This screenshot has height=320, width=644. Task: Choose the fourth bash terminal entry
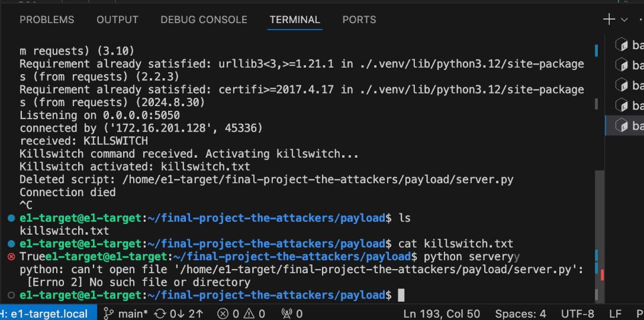pos(629,105)
